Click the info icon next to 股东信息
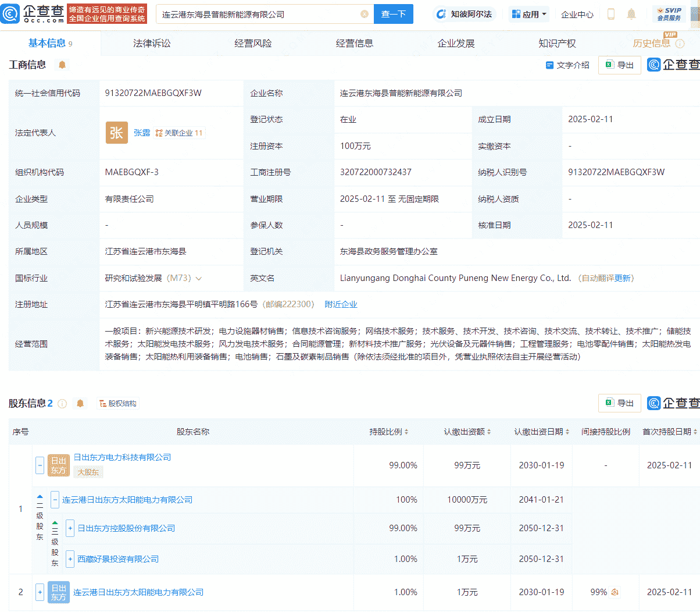 click(x=62, y=403)
